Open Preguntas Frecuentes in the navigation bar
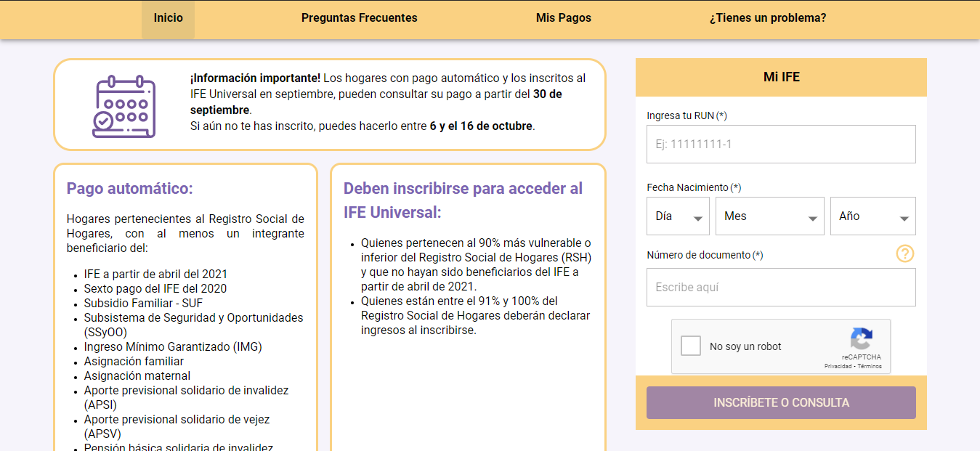 (359, 18)
